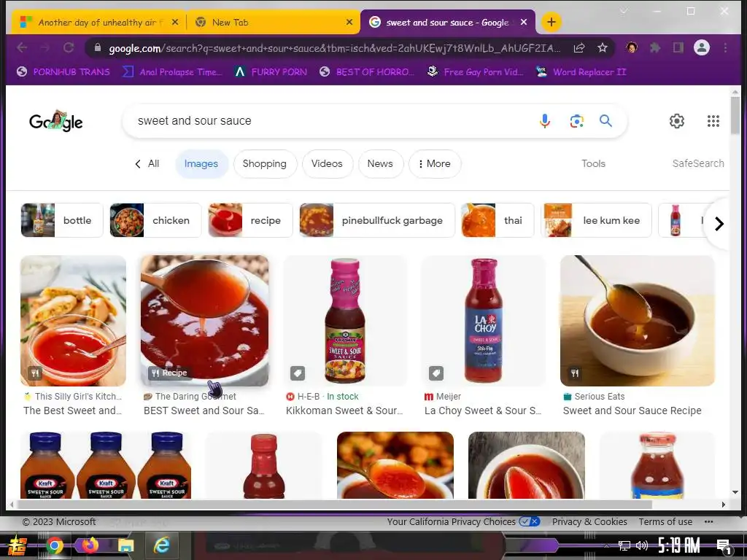Image resolution: width=747 pixels, height=560 pixels.
Task: Launch Chrome from the taskbar
Action: (54, 545)
